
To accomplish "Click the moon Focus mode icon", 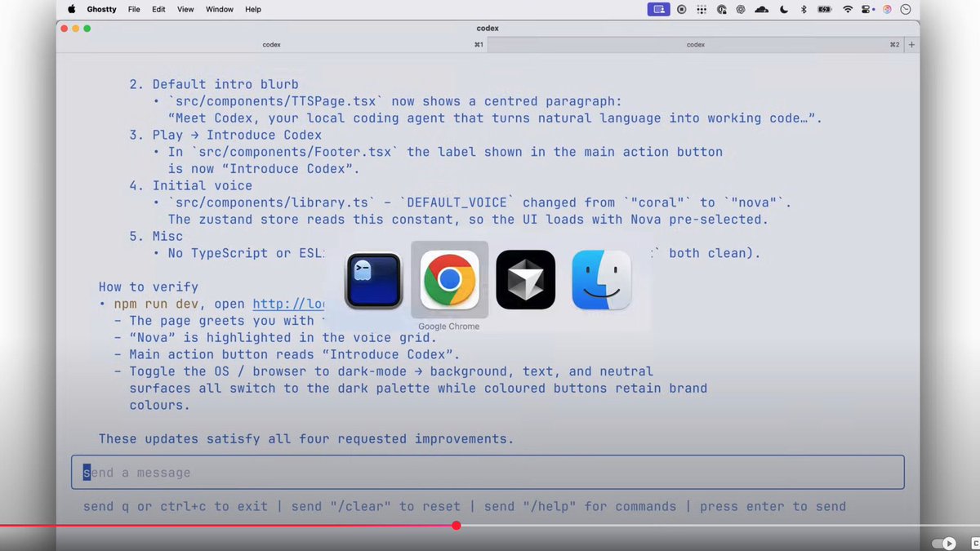I will point(784,9).
